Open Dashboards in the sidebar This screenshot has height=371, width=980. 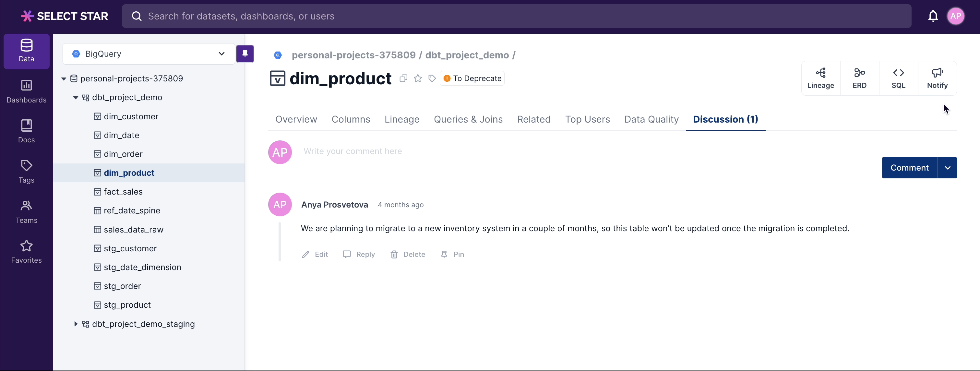pyautogui.click(x=26, y=92)
